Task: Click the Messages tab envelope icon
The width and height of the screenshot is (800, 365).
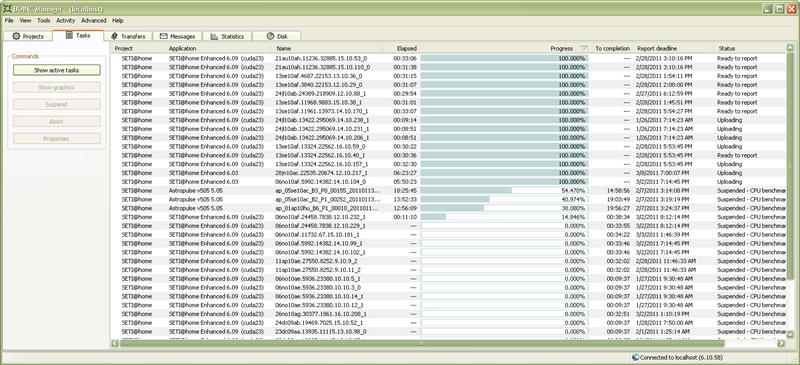Action: pos(164,36)
